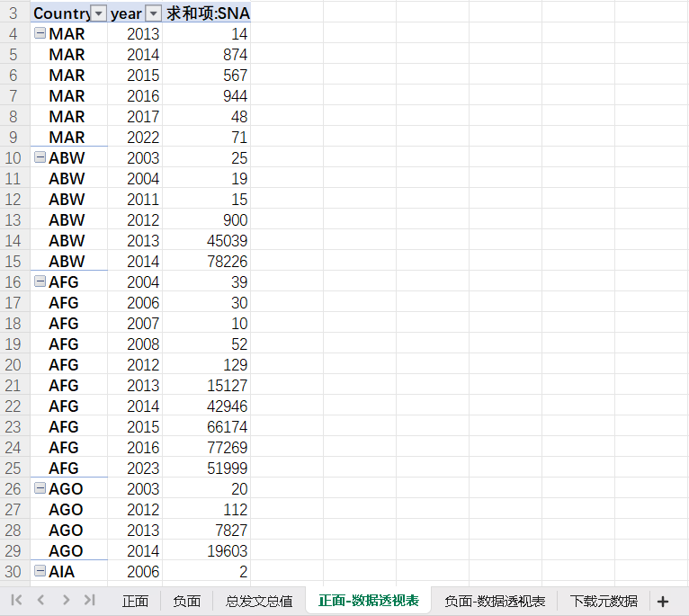This screenshot has height=616, width=689.
Task: Select the 正面-数据透视表 sheet tab
Action: pyautogui.click(x=368, y=600)
